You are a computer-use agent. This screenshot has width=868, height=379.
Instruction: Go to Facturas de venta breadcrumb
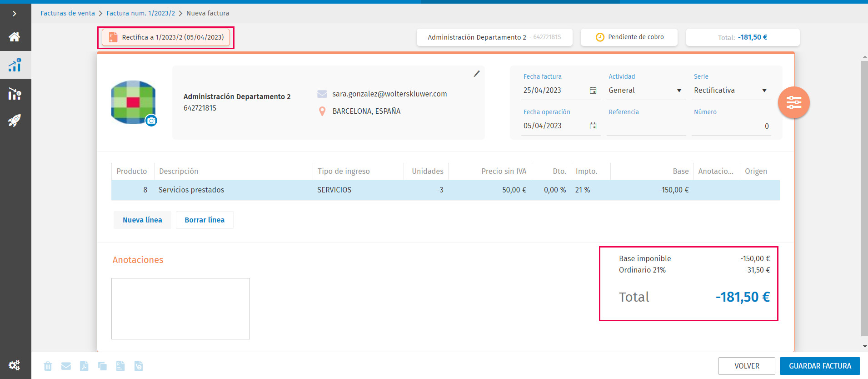(x=68, y=13)
